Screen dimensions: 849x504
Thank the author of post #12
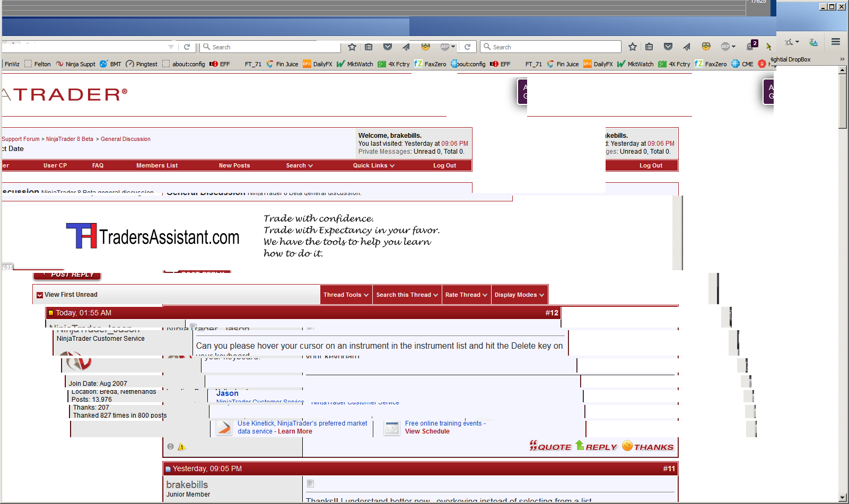[x=647, y=446]
